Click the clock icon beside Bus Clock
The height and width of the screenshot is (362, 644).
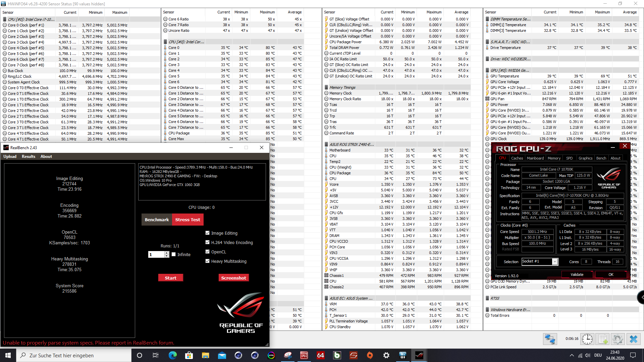pyautogui.click(x=5, y=71)
